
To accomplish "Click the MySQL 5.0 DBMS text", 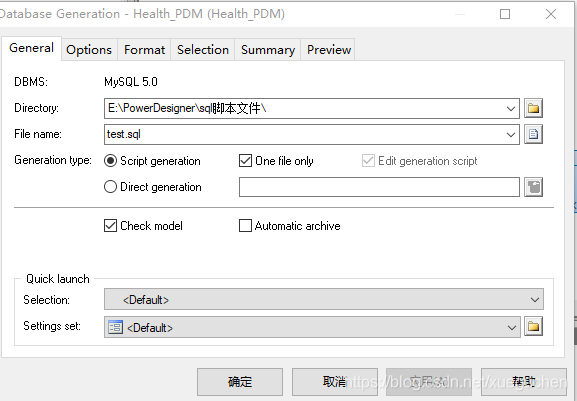I will point(131,82).
